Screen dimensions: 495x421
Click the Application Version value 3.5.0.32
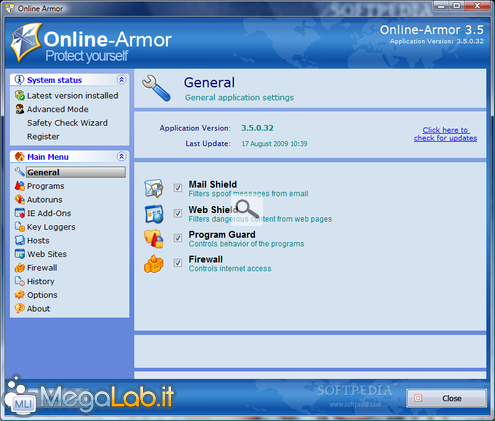coord(257,128)
